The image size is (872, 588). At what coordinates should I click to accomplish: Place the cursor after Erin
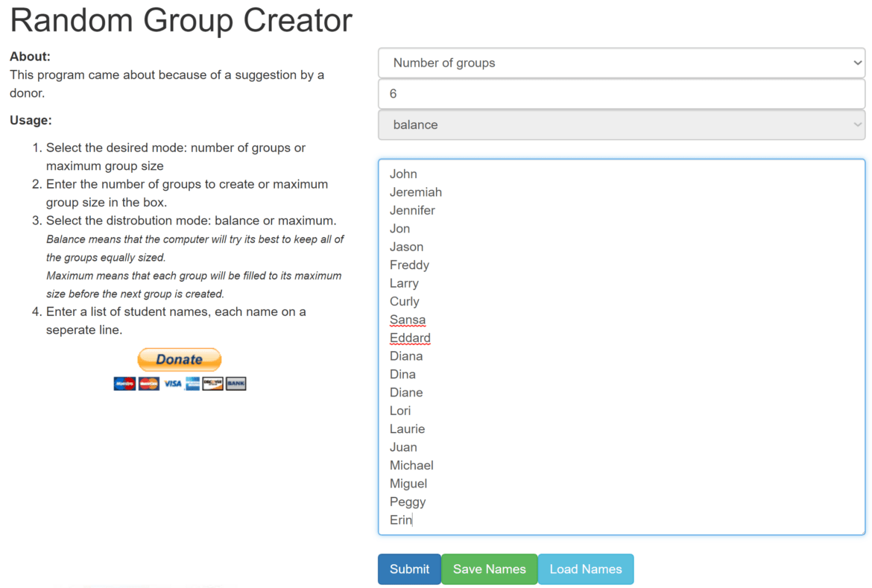[414, 519]
